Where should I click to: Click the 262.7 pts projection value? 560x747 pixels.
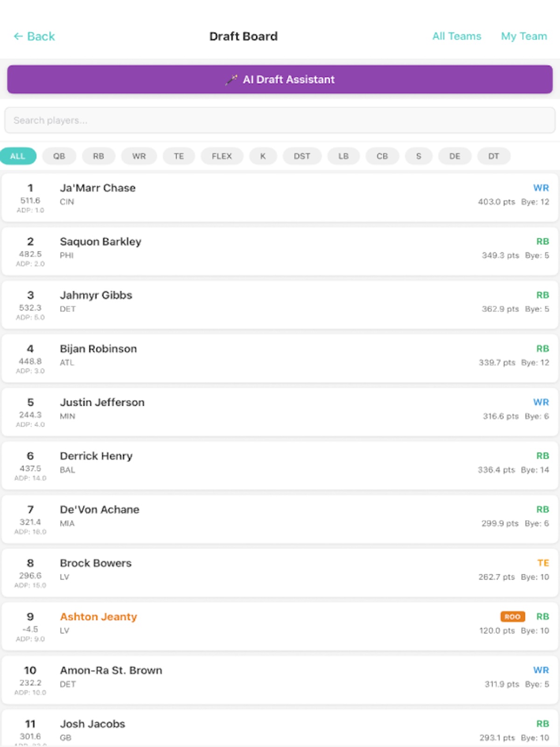click(497, 577)
